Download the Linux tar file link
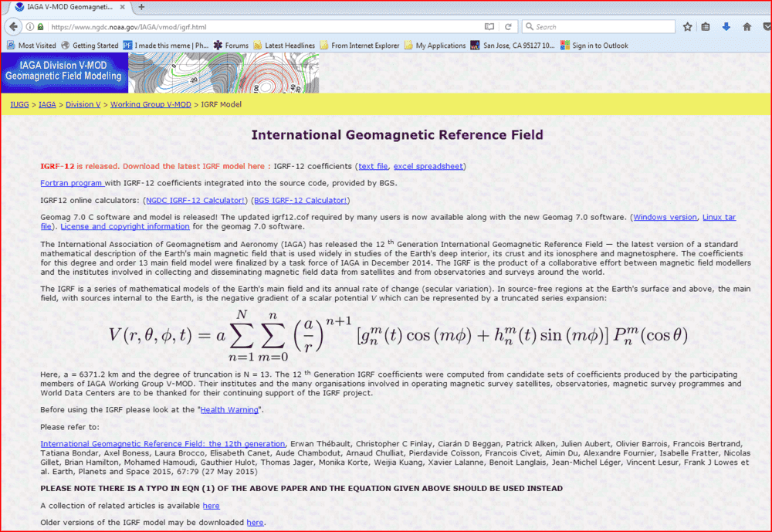This screenshot has height=532, width=772. click(x=719, y=217)
